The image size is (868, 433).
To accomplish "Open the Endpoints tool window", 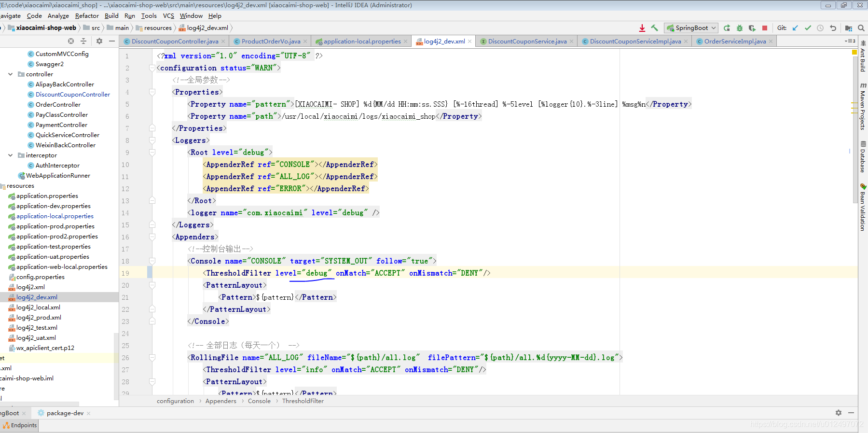I will (20, 425).
